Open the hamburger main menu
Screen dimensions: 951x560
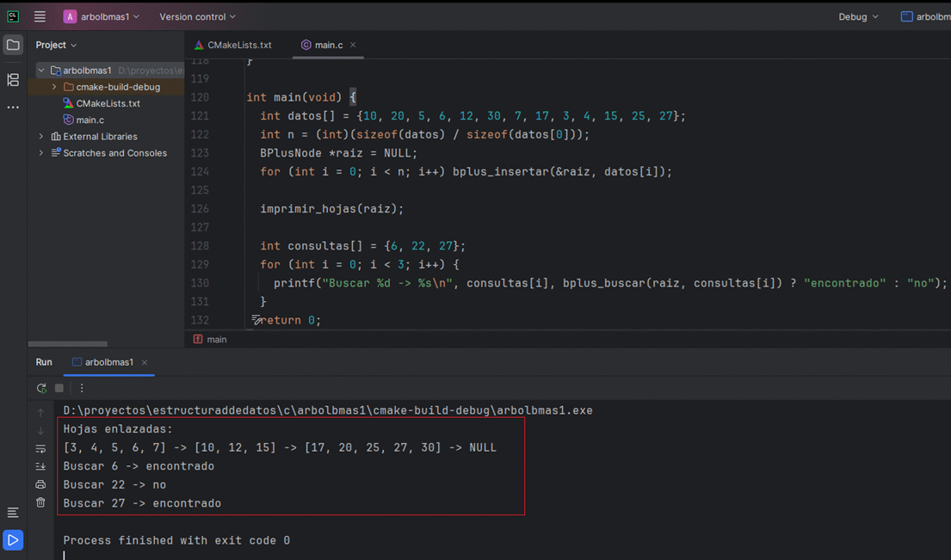click(40, 16)
